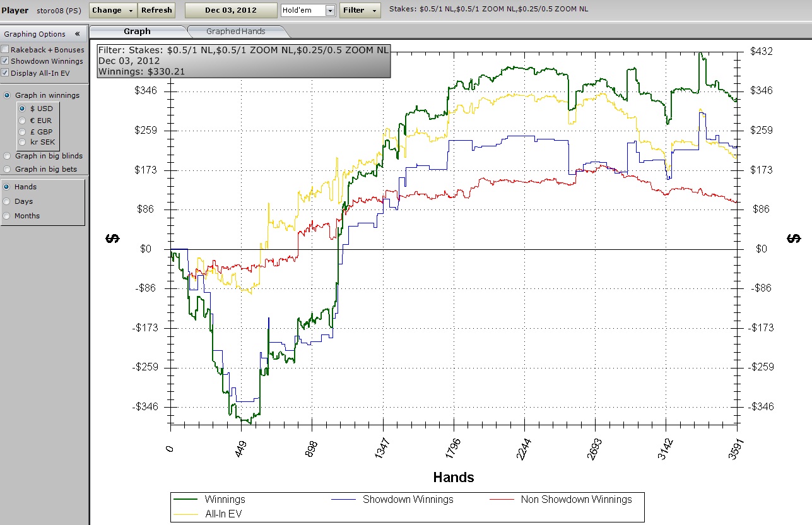
Task: Enable Rakeback + Bonuses checkbox
Action: coord(6,50)
